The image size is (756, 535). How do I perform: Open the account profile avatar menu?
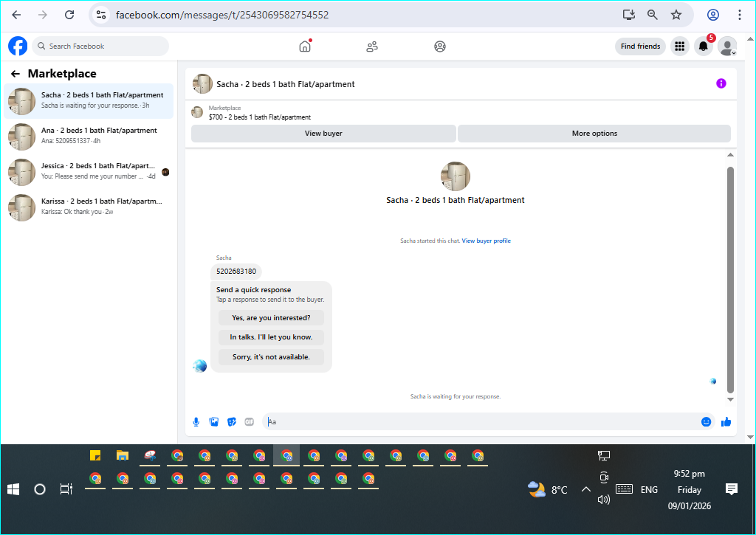coord(727,46)
